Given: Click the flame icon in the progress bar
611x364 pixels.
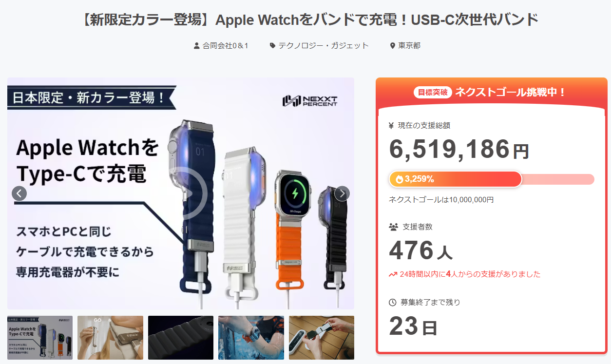Looking at the screenshot, I should point(399,179).
